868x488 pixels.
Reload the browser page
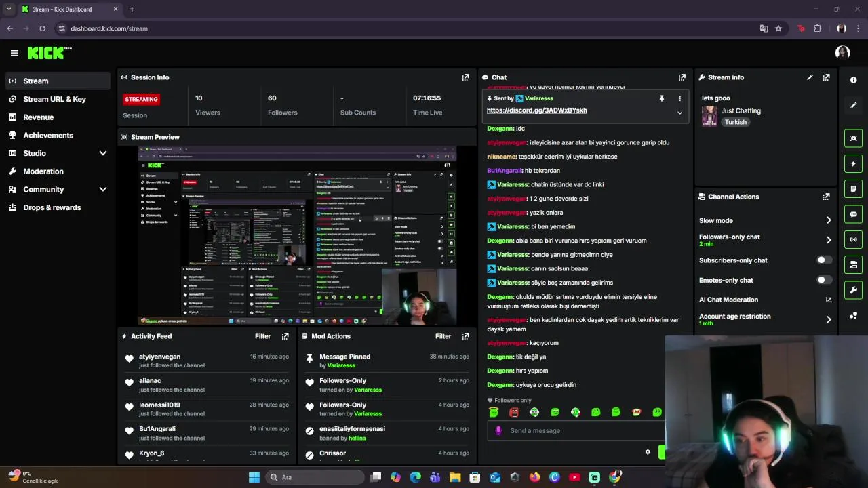[x=42, y=28]
